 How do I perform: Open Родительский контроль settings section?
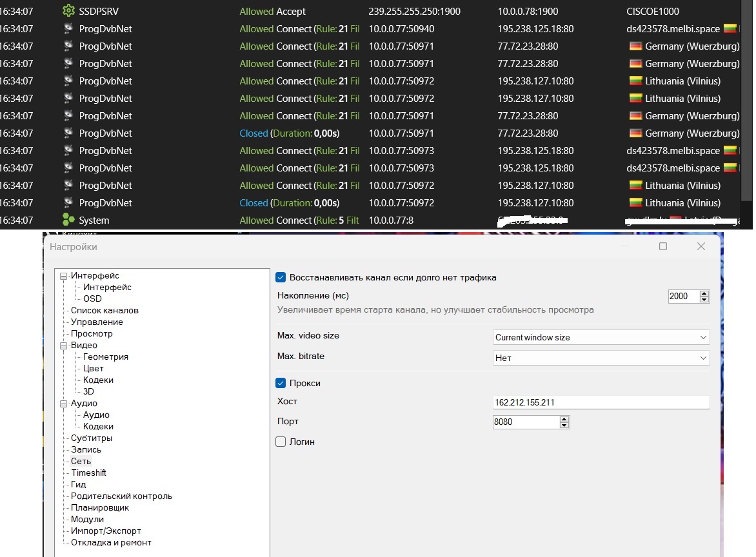pyautogui.click(x=121, y=496)
